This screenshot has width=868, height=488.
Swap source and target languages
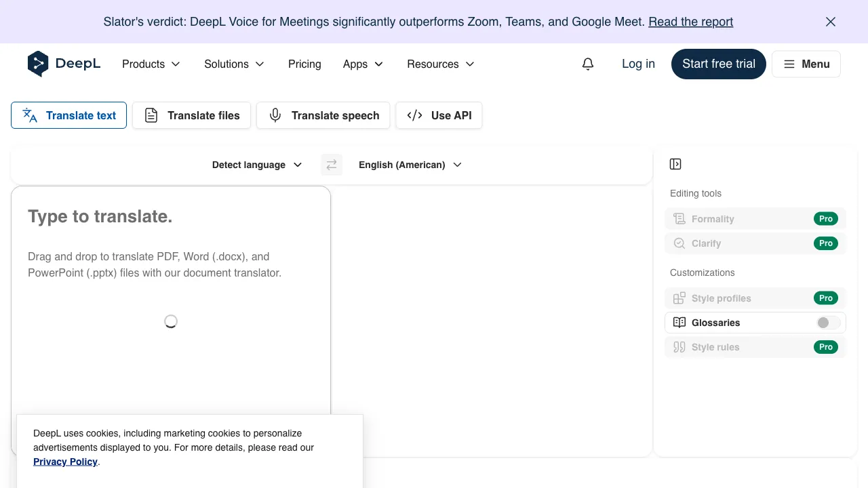pos(332,165)
